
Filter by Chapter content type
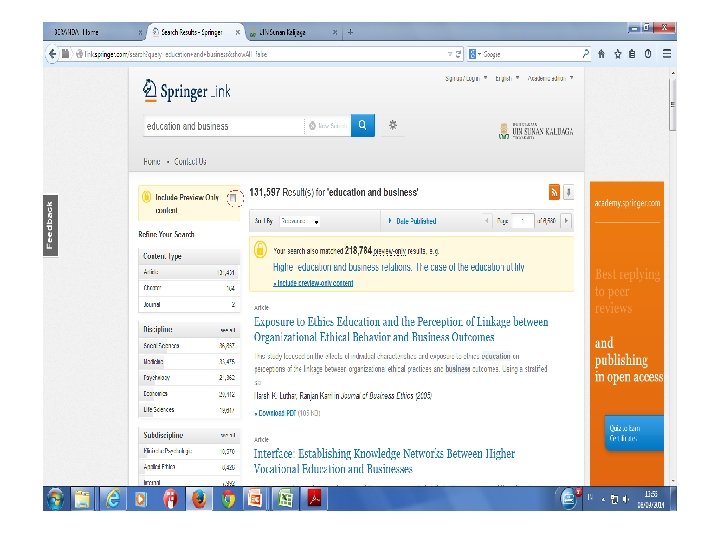(189, 288)
